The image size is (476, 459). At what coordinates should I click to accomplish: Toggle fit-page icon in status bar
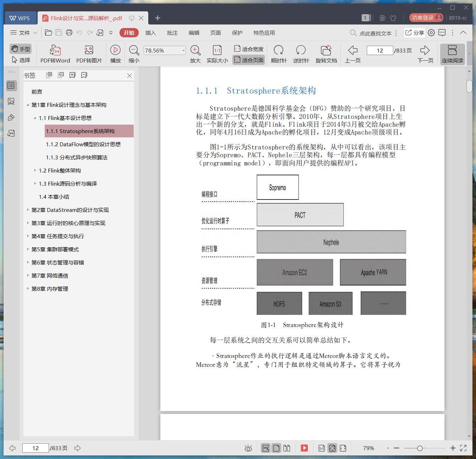tap(332, 448)
